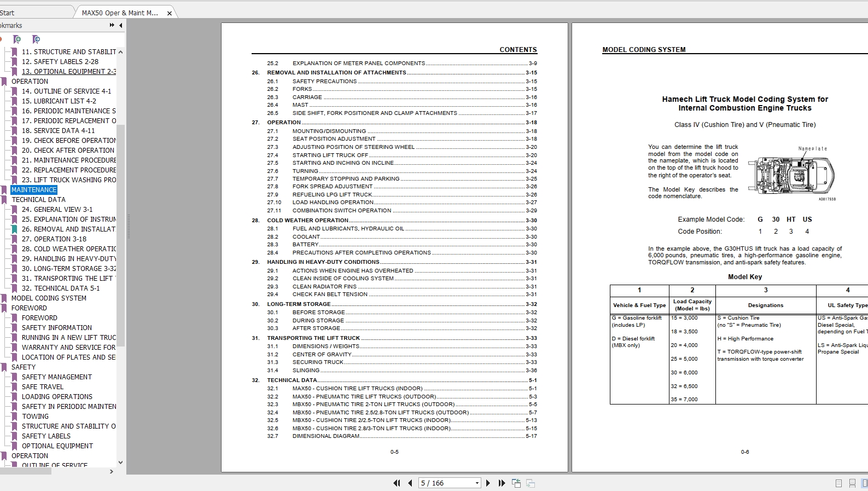Open bookmark 30. LONG-TERM STORAGE 3-32

(69, 269)
